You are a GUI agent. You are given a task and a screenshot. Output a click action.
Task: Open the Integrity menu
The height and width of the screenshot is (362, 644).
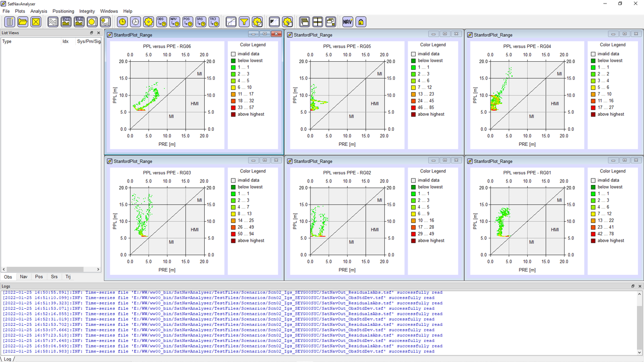pos(87,11)
